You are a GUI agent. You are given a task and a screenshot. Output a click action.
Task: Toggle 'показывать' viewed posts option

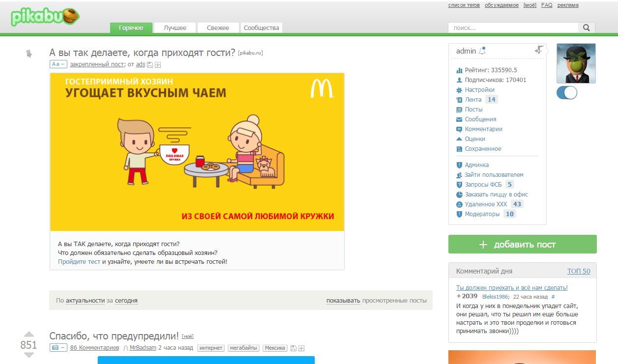343,301
